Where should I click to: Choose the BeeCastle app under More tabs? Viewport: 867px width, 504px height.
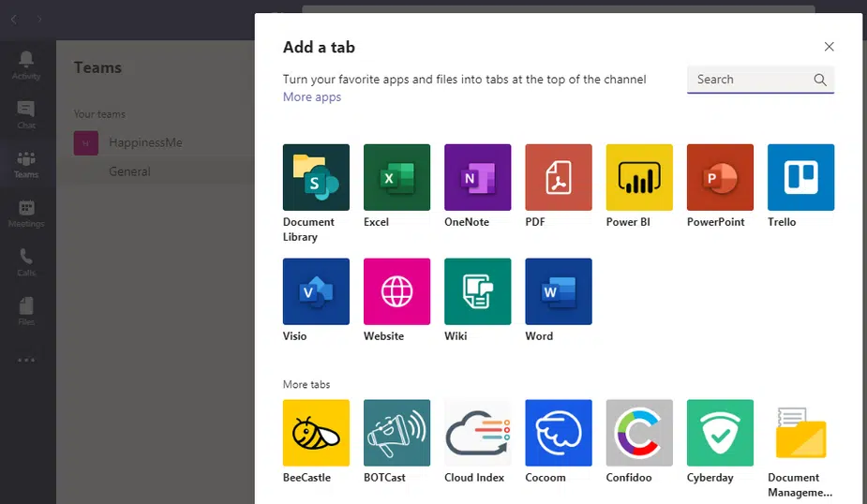[316, 433]
